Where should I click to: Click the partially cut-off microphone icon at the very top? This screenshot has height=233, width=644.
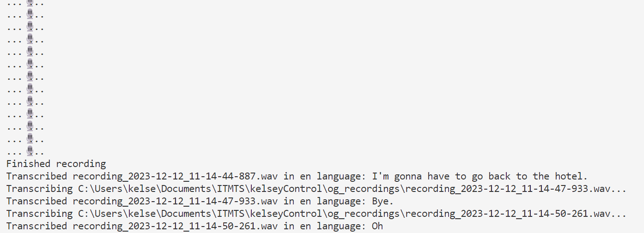[x=30, y=2]
